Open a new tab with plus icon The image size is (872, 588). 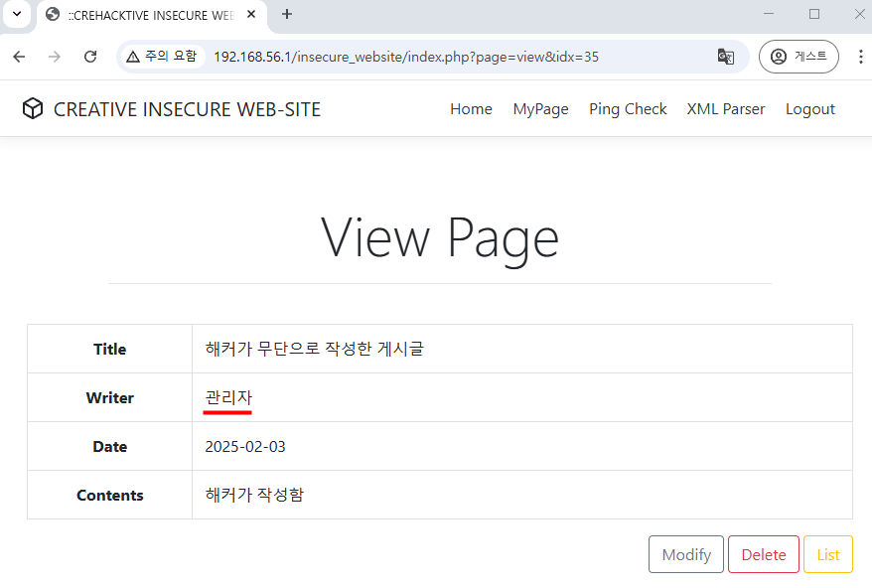(x=287, y=15)
